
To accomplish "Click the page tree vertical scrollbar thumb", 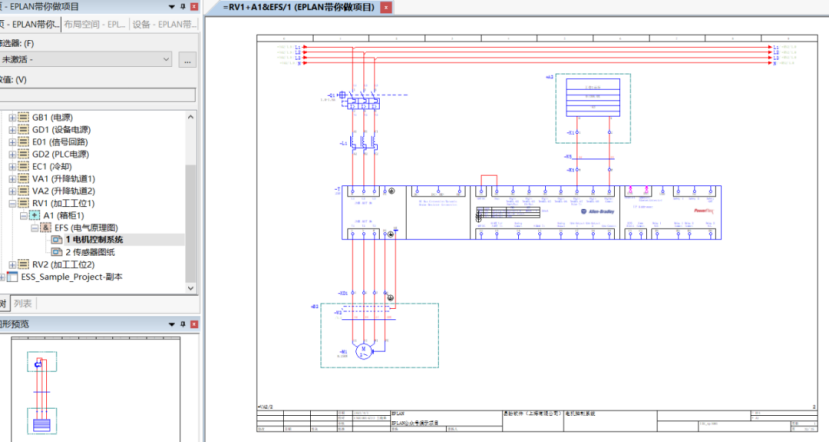I will tap(191, 223).
